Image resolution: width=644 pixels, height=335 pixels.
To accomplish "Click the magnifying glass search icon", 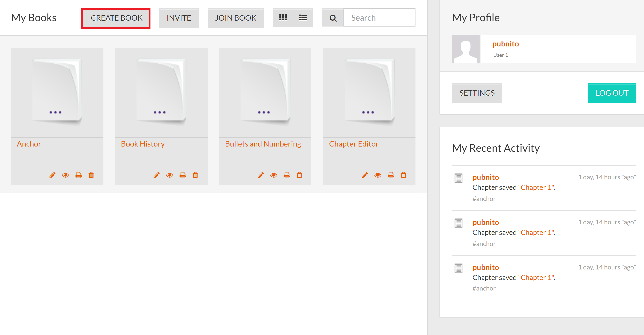I will click(x=333, y=18).
